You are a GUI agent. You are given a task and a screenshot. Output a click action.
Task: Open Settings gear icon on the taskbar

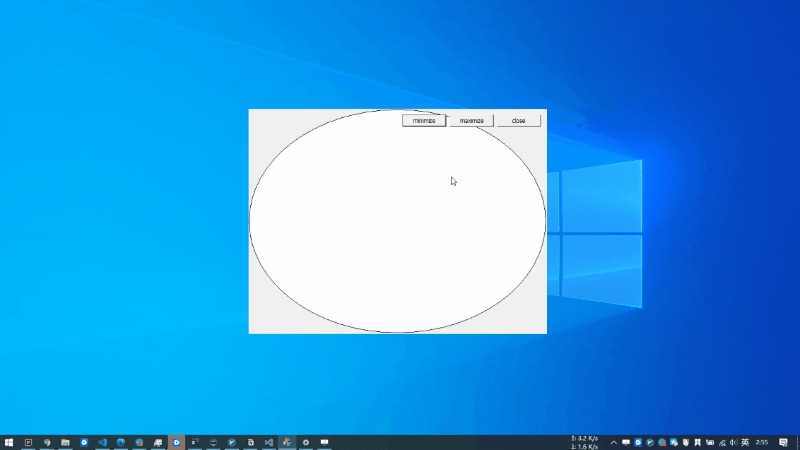point(305,442)
